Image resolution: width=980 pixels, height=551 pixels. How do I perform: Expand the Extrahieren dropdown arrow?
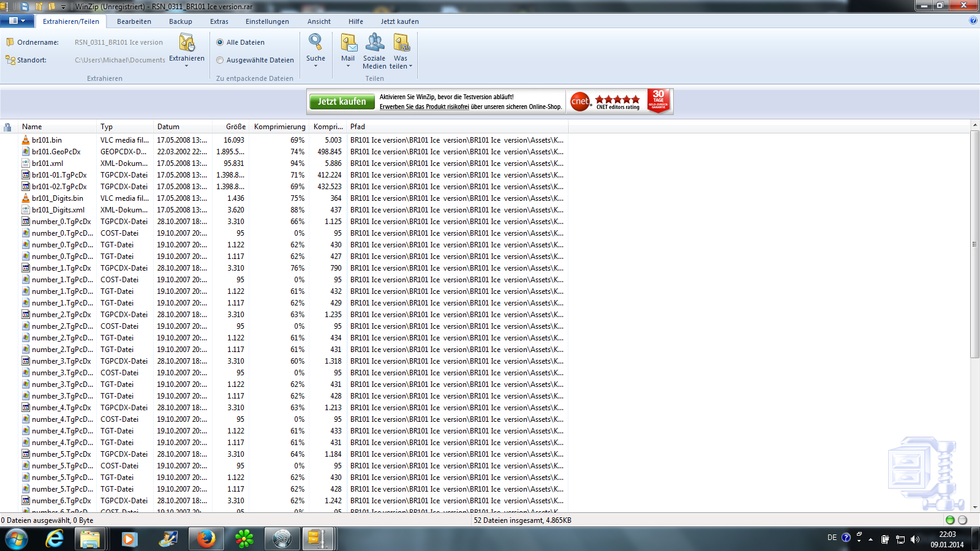coord(187,66)
